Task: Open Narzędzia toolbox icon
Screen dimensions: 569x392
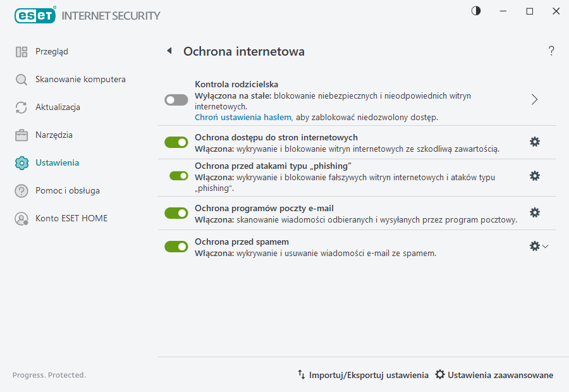Action: pyautogui.click(x=21, y=135)
